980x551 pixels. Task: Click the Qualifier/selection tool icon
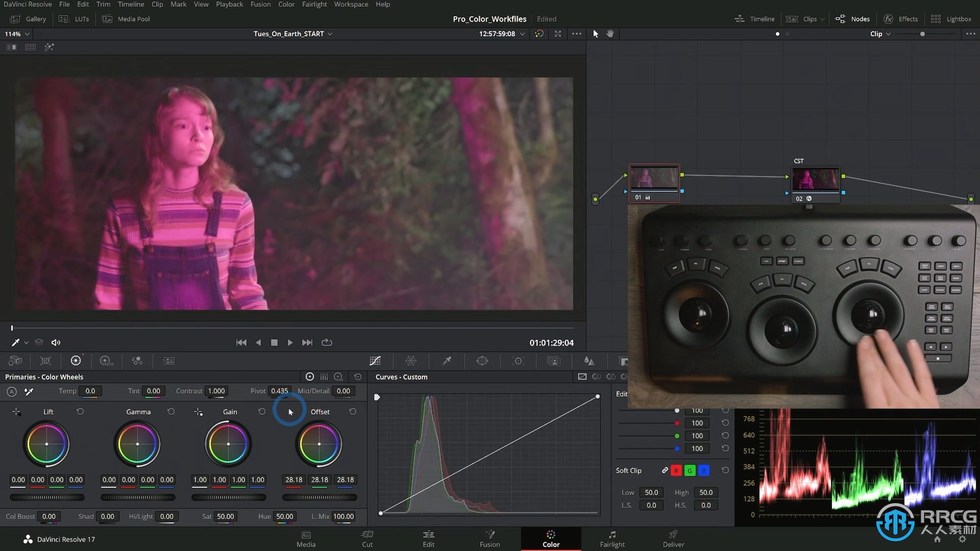point(446,361)
